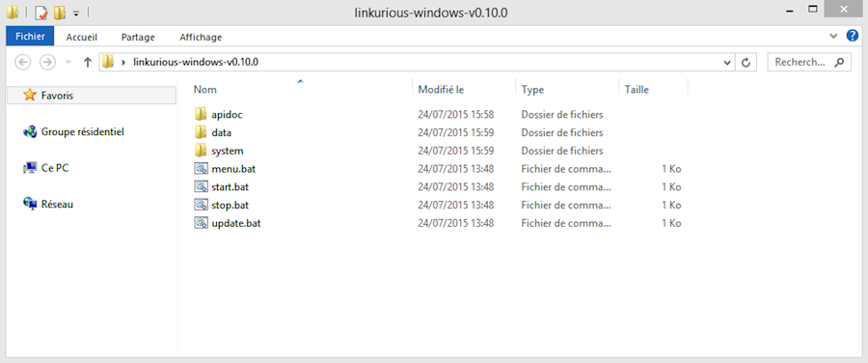Click the Properties quick access icon
868x363 pixels.
tap(41, 12)
